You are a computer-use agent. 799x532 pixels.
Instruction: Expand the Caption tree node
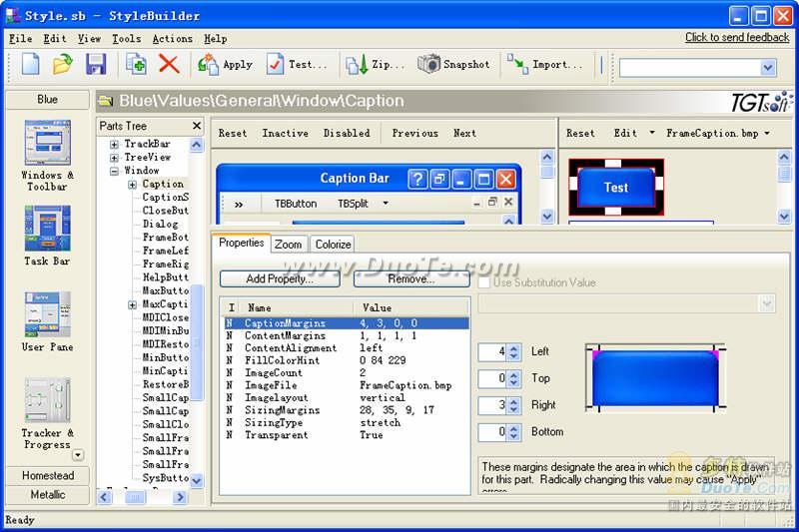click(x=133, y=185)
